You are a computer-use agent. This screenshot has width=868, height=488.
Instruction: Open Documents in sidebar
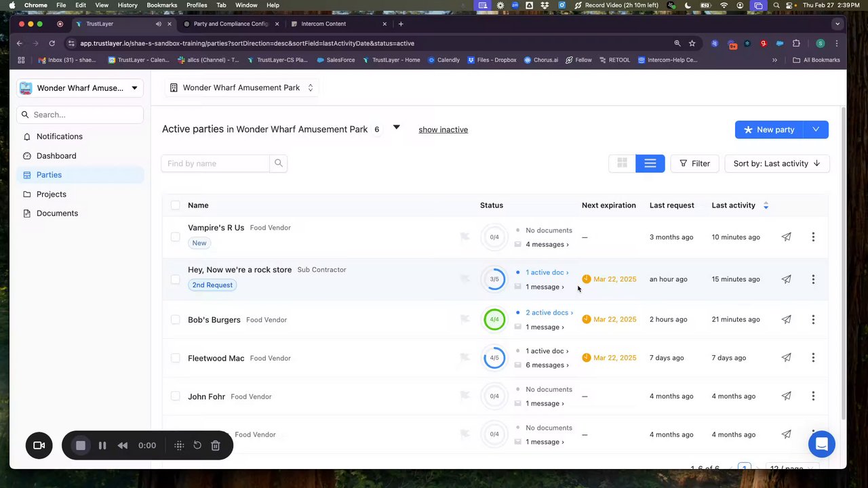click(x=57, y=213)
